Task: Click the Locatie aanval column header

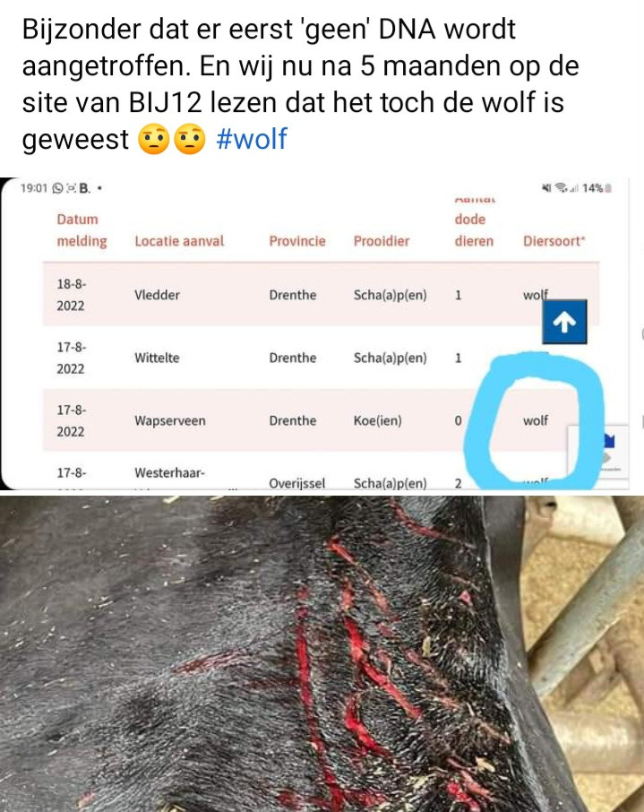Action: [179, 241]
